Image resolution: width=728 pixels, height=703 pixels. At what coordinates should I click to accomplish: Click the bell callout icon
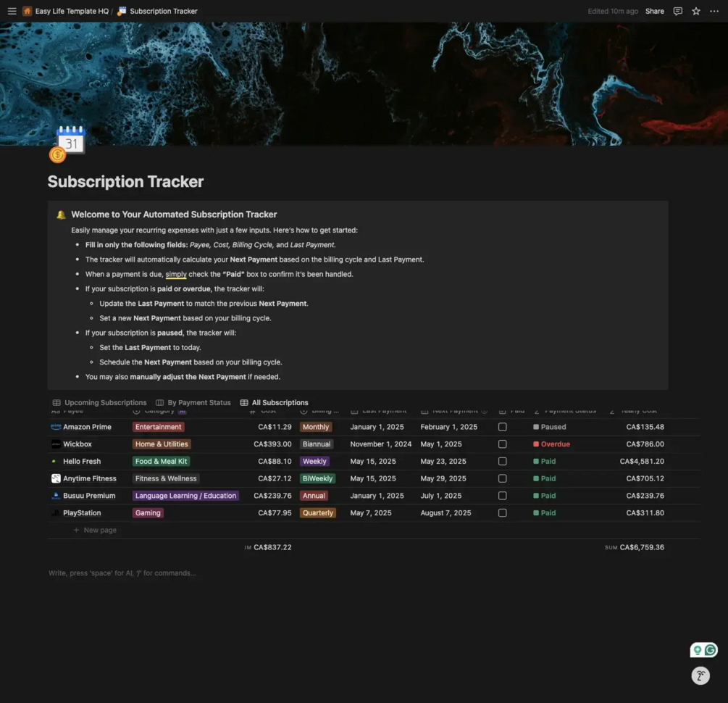click(x=61, y=215)
